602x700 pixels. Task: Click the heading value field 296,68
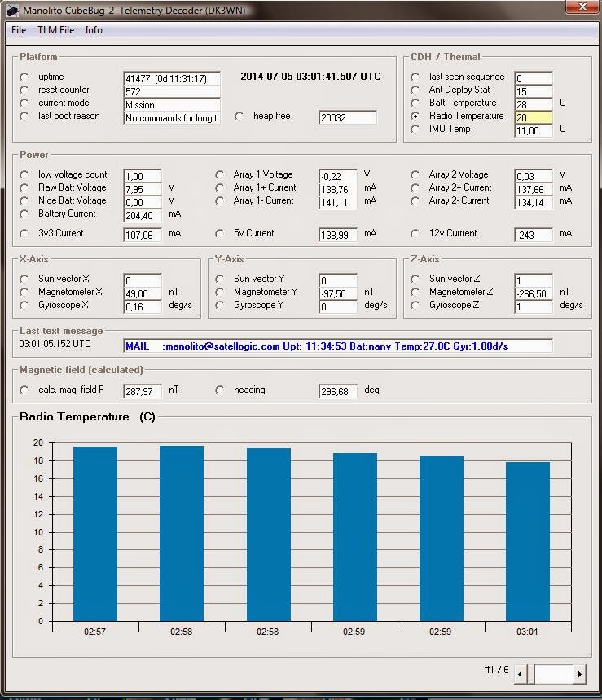pos(338,391)
